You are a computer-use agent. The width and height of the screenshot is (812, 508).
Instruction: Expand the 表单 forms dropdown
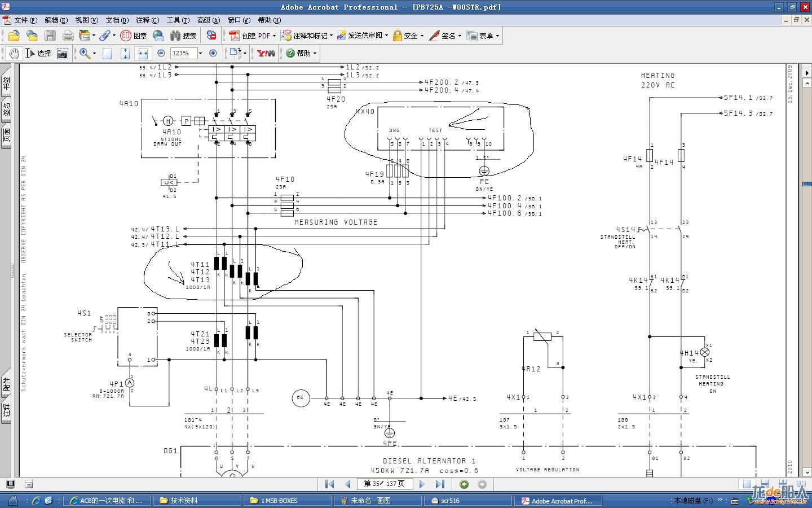coord(497,36)
